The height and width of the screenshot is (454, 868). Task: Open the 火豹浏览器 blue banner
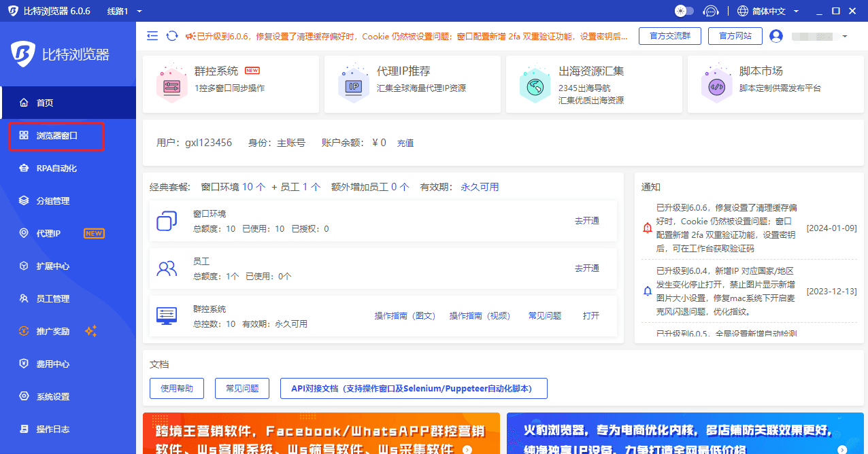coord(684,434)
